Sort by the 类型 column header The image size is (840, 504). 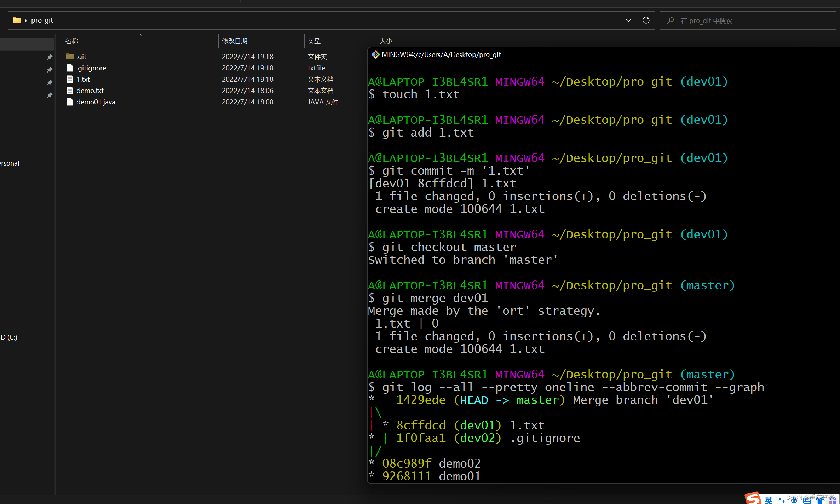point(314,41)
